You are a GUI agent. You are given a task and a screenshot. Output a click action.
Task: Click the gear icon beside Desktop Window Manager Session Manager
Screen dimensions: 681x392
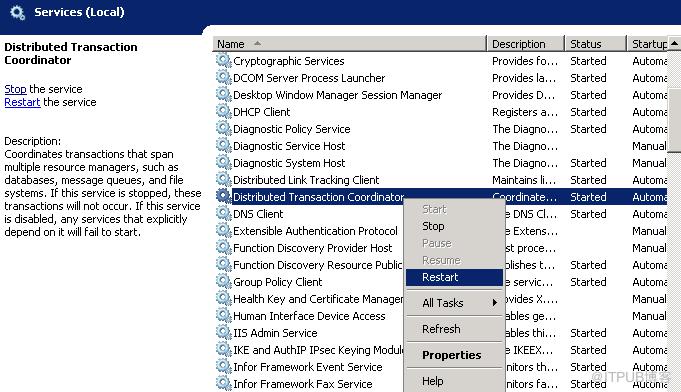click(x=223, y=94)
